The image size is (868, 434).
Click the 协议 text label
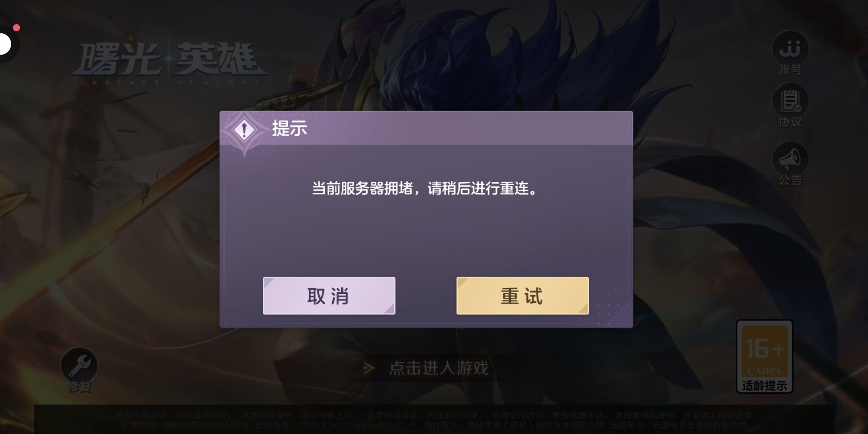790,122
